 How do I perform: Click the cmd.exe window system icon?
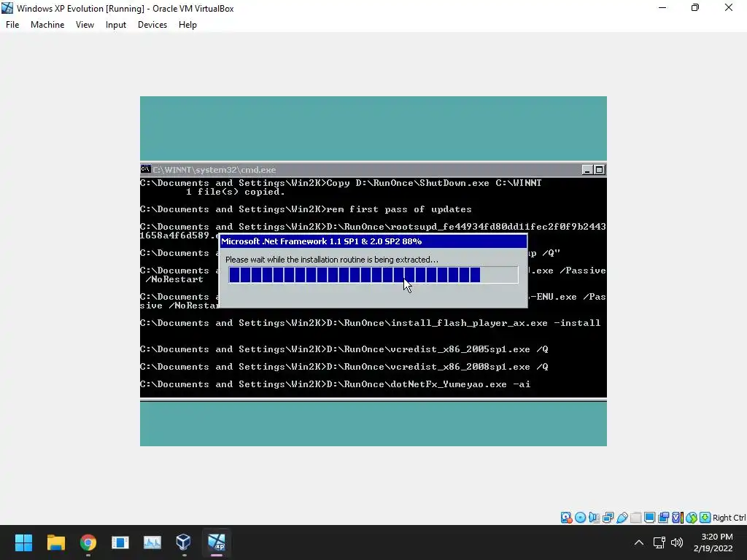point(146,169)
